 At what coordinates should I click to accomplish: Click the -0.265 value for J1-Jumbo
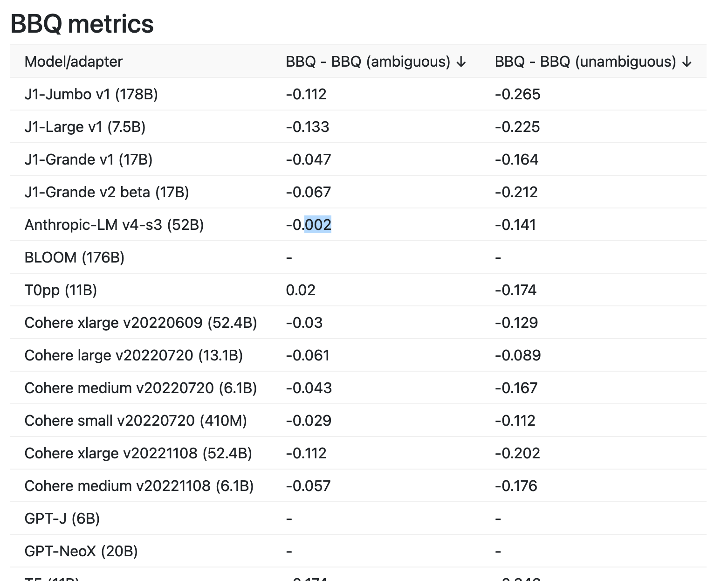point(518,94)
